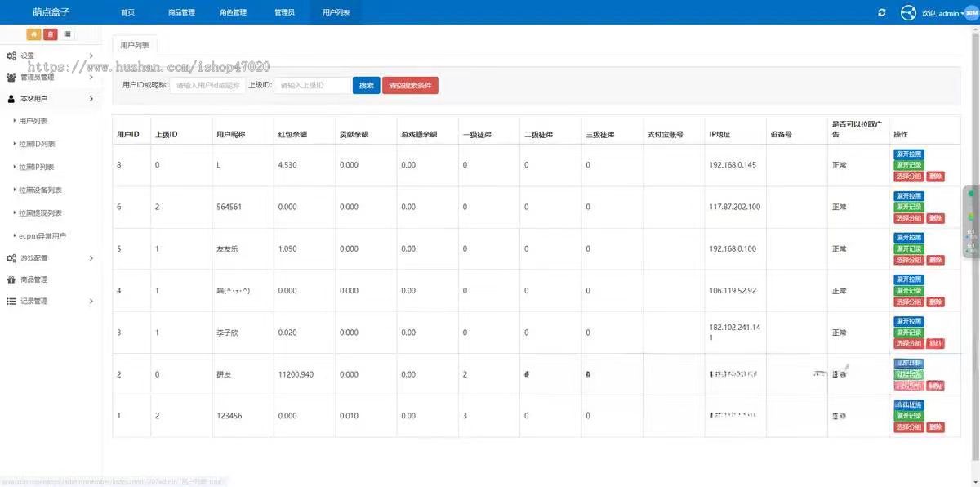Click 选择分组 for user L
Viewport: 980px width, 487px height.
909,176
